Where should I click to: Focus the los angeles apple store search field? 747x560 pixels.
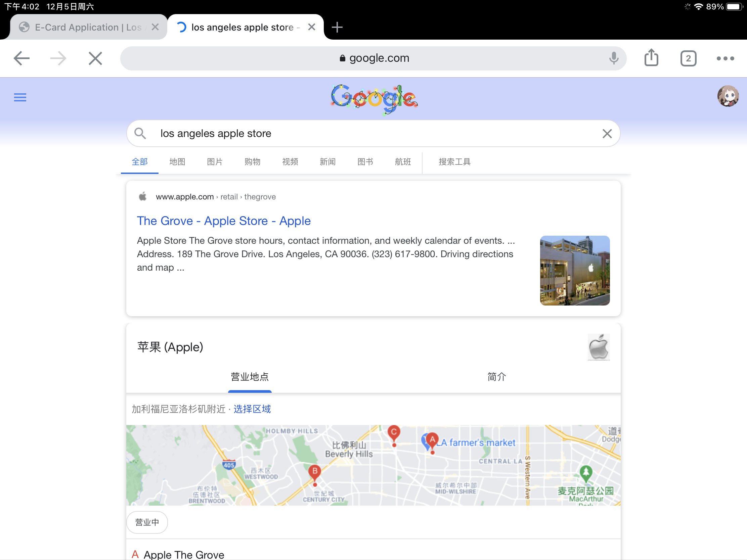click(x=373, y=133)
